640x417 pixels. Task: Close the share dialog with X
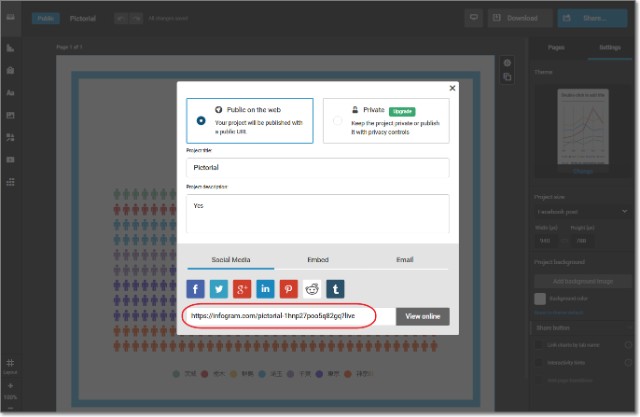click(x=452, y=88)
